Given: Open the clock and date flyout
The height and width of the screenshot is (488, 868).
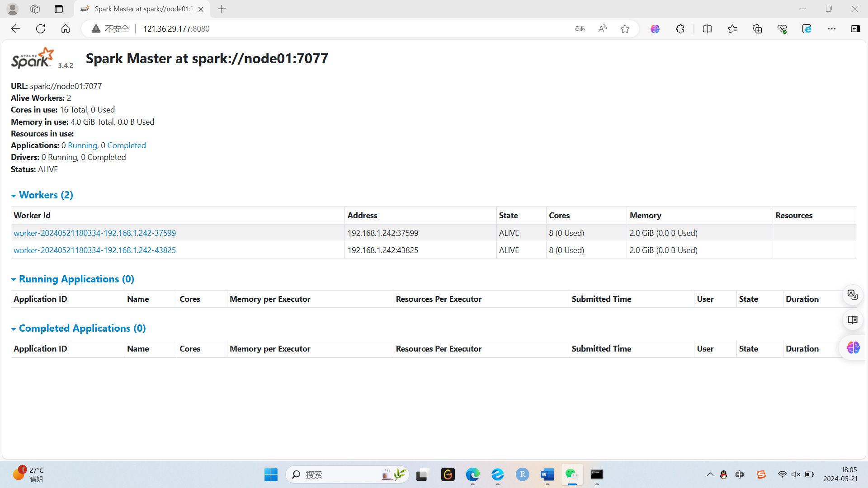Looking at the screenshot, I should coord(840,474).
